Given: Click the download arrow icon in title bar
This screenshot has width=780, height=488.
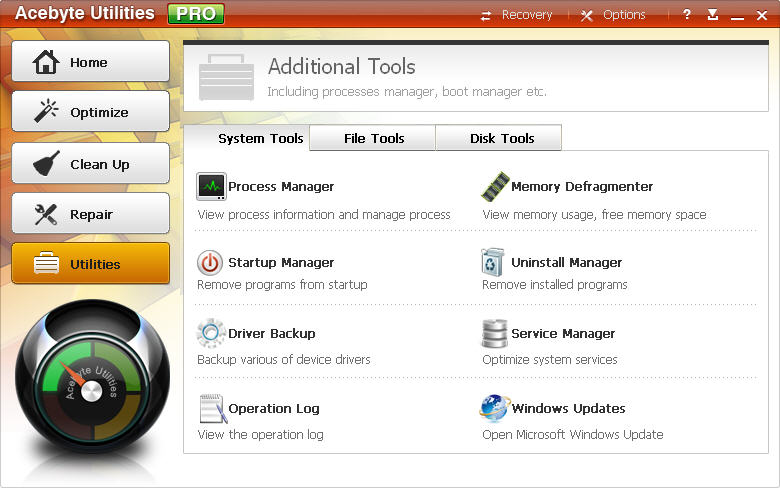Looking at the screenshot, I should click(x=713, y=14).
